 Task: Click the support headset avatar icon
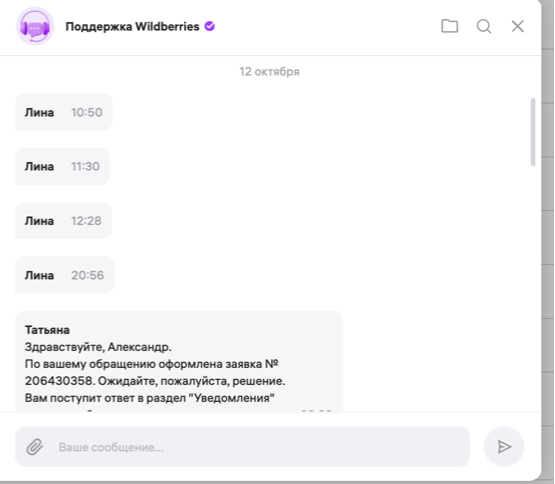pyautogui.click(x=35, y=26)
